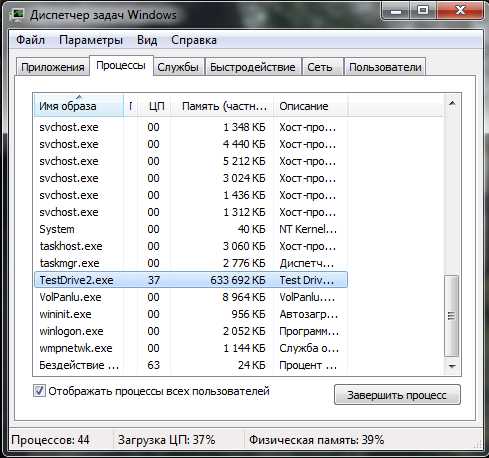Sort by the Память column header
This screenshot has width=489, height=458.
click(223, 106)
